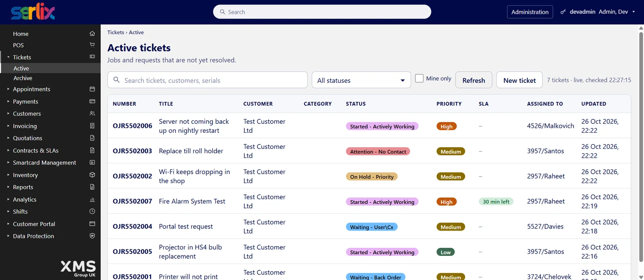
Task: Toggle the Mine only checkbox
Action: 419,78
